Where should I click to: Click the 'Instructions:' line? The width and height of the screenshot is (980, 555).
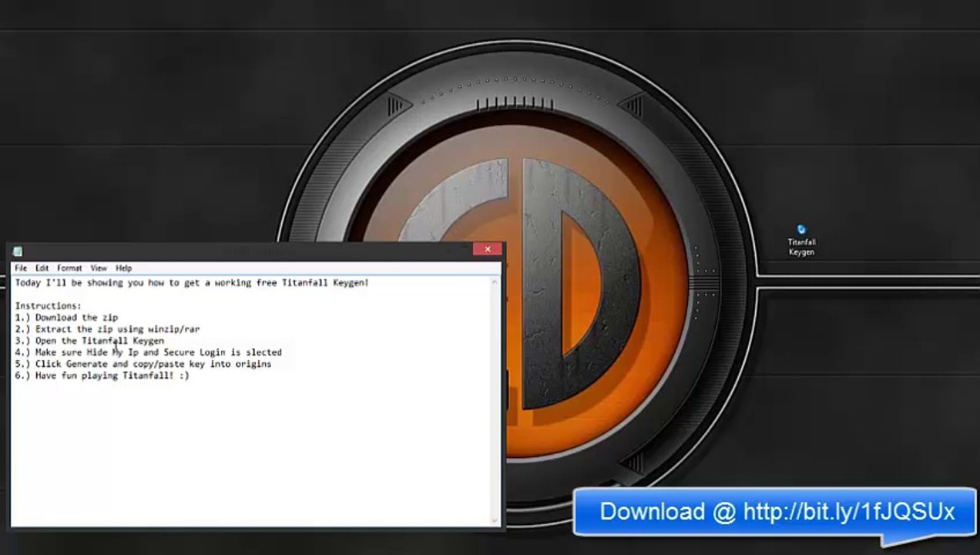click(x=48, y=306)
